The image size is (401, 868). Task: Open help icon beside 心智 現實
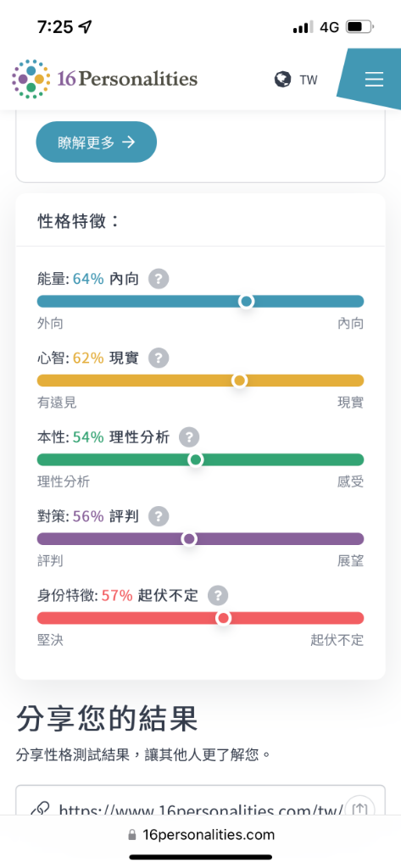(159, 359)
